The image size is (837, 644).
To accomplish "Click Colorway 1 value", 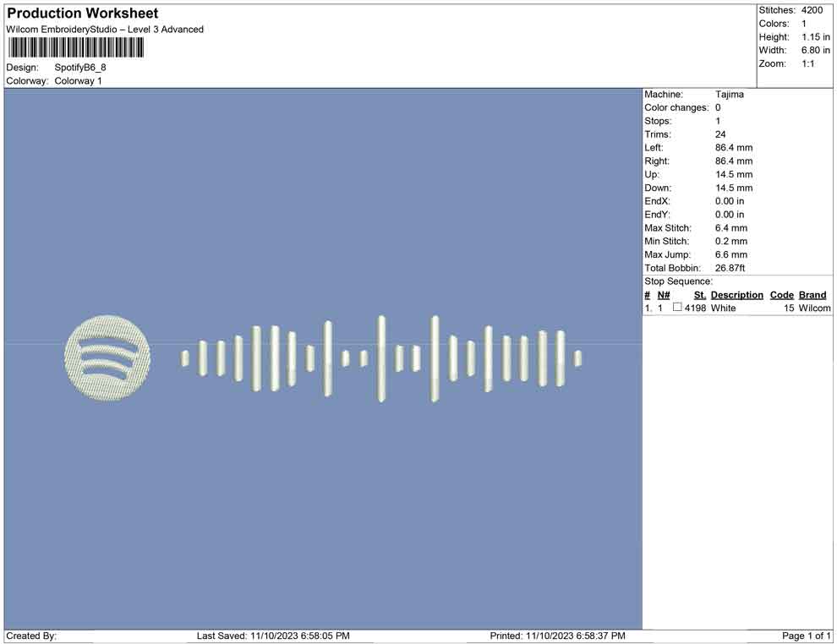I will coord(78,81).
